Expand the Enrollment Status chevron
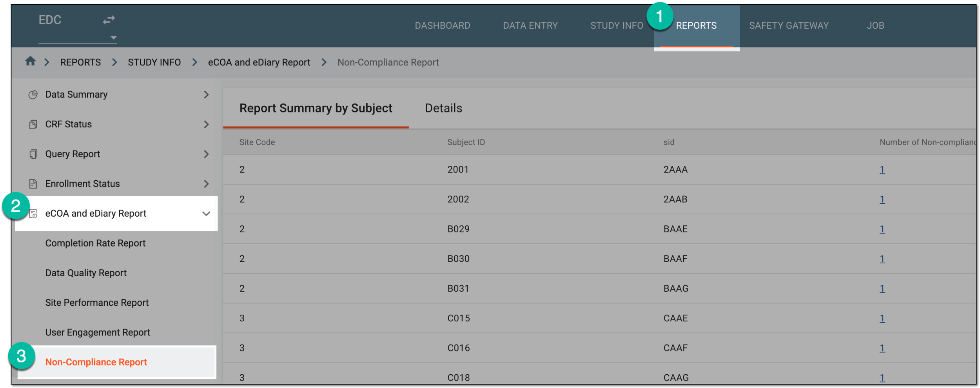 tap(206, 184)
